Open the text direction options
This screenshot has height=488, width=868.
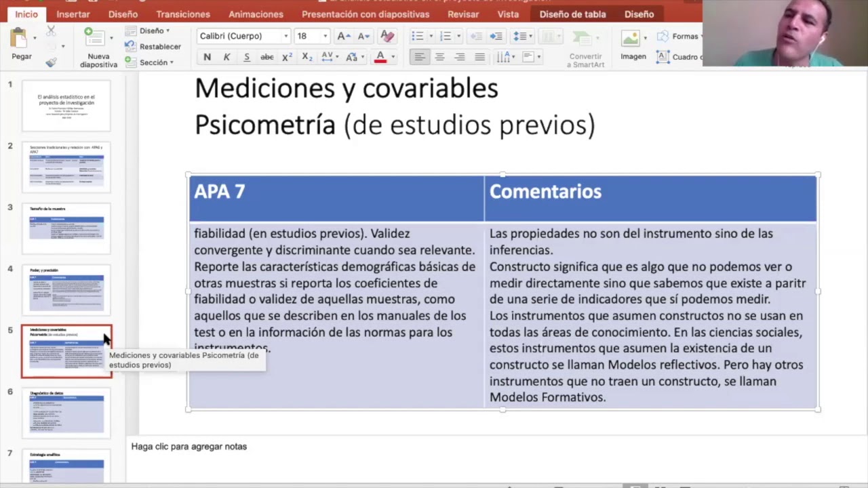tap(505, 57)
